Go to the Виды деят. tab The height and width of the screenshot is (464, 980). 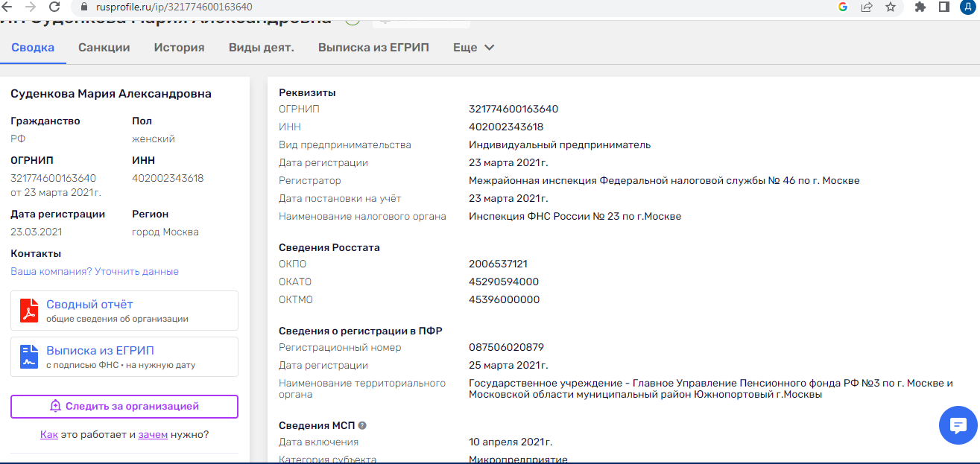pyautogui.click(x=261, y=48)
